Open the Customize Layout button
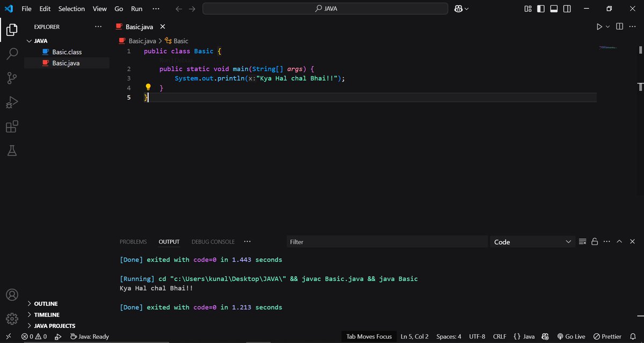 tap(528, 9)
